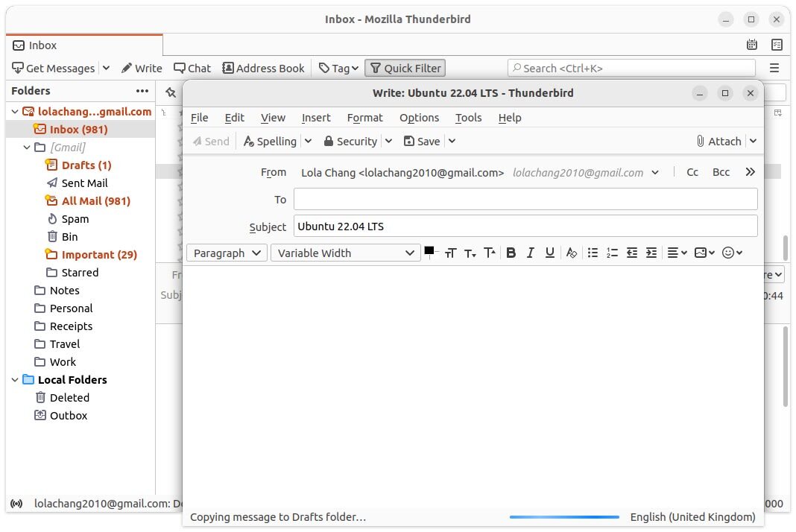
Task: Click the Bcc button
Action: tap(721, 172)
